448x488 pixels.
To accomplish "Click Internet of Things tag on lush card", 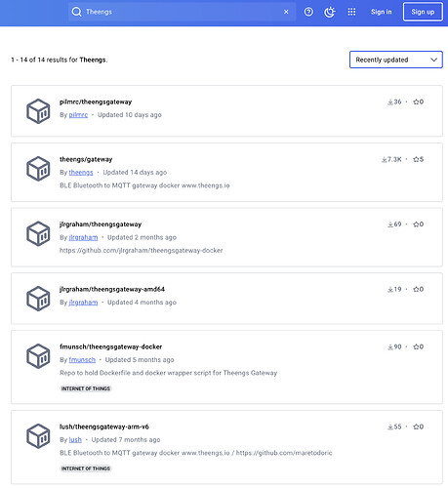I will 86,468.
